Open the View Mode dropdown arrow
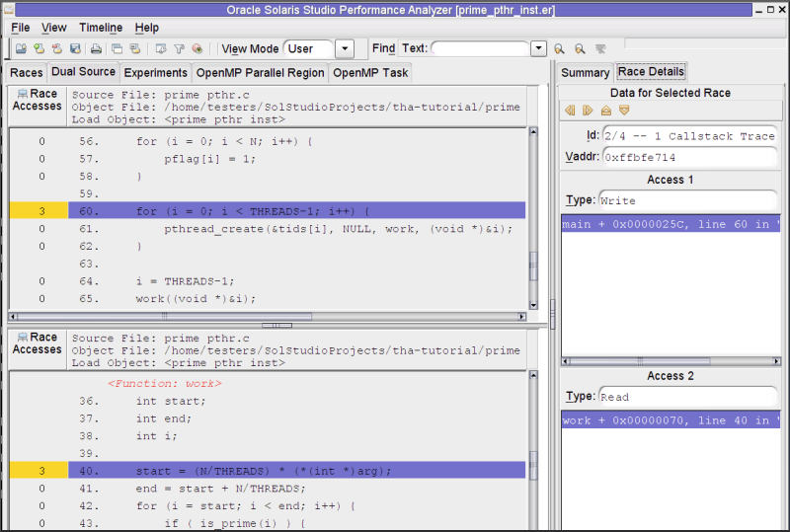Image resolution: width=790 pixels, height=532 pixels. pyautogui.click(x=345, y=49)
